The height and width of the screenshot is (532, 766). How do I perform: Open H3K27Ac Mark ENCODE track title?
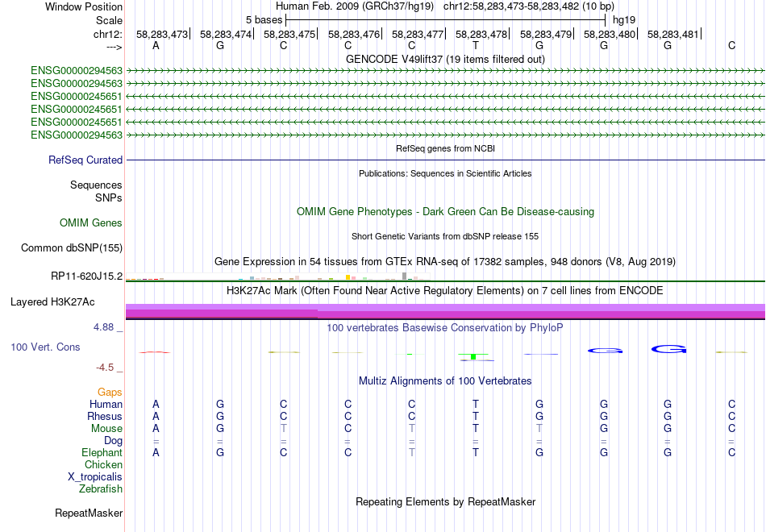point(445,291)
